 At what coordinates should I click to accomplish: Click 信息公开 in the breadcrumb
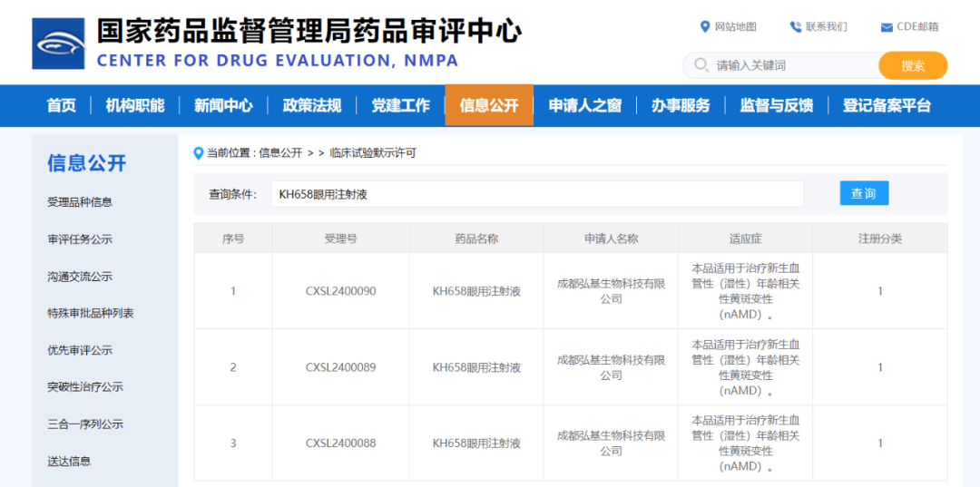(280, 153)
